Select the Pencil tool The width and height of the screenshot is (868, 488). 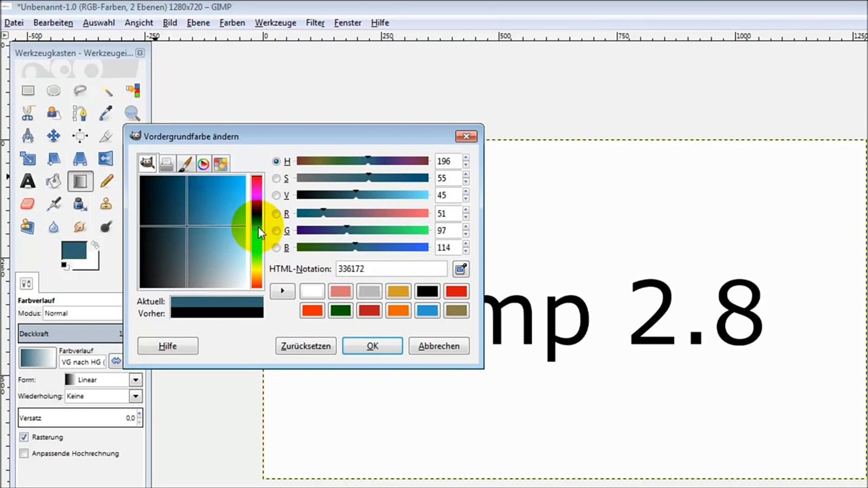pyautogui.click(x=107, y=181)
